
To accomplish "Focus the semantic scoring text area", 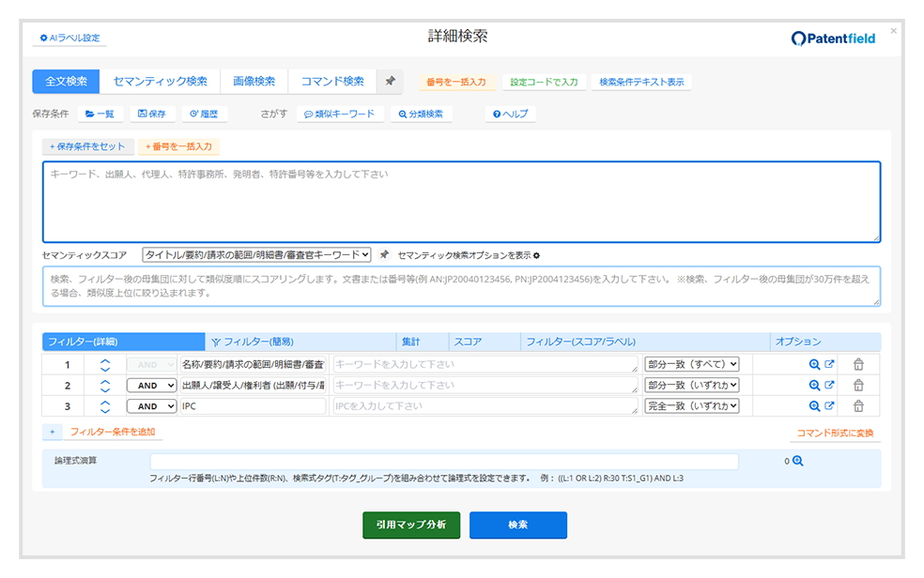I will coord(461,286).
